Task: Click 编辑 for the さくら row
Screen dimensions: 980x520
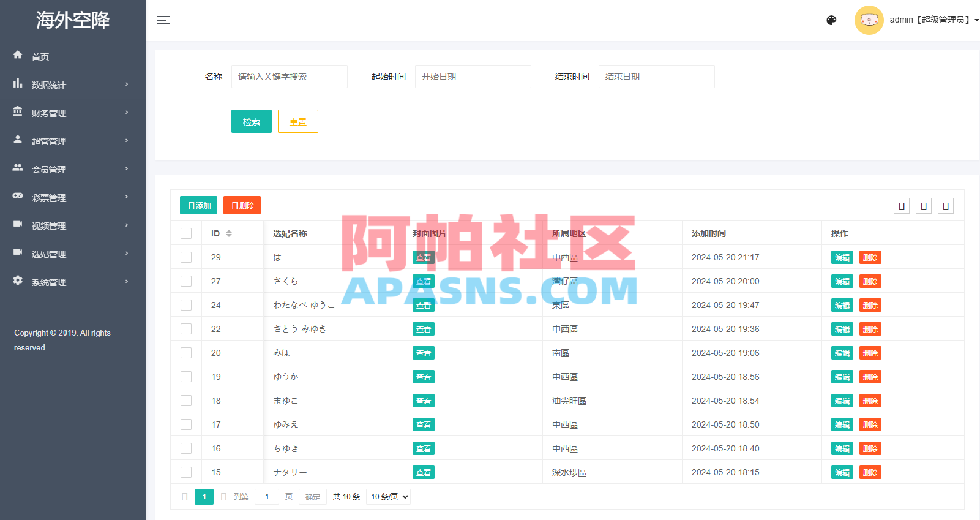Action: coord(842,281)
